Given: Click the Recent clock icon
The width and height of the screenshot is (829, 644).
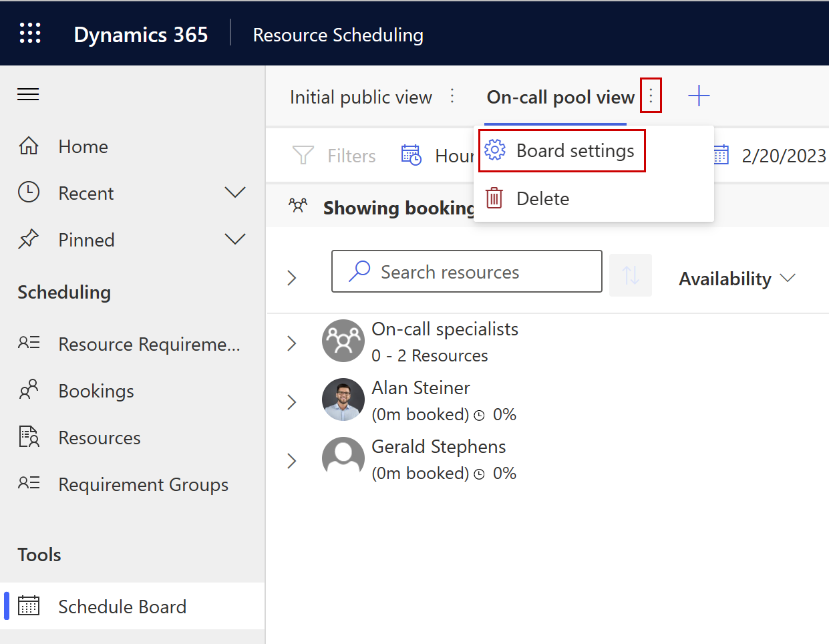Looking at the screenshot, I should tap(29, 192).
